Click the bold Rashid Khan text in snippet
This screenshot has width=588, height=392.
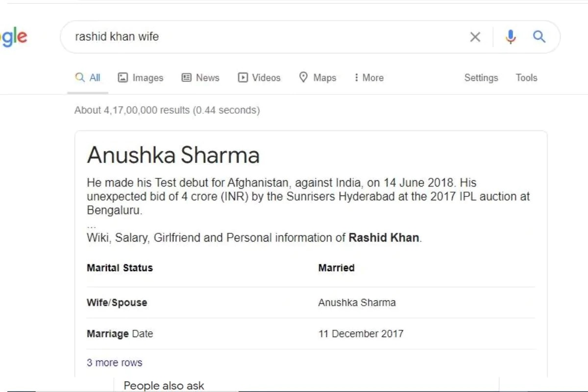click(384, 238)
